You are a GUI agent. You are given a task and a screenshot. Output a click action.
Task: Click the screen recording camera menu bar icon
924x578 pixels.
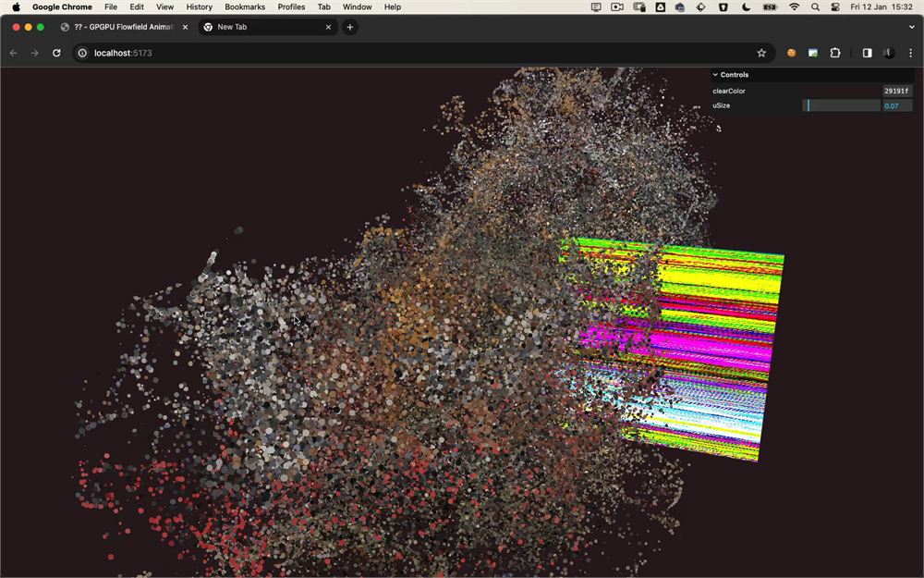point(617,7)
